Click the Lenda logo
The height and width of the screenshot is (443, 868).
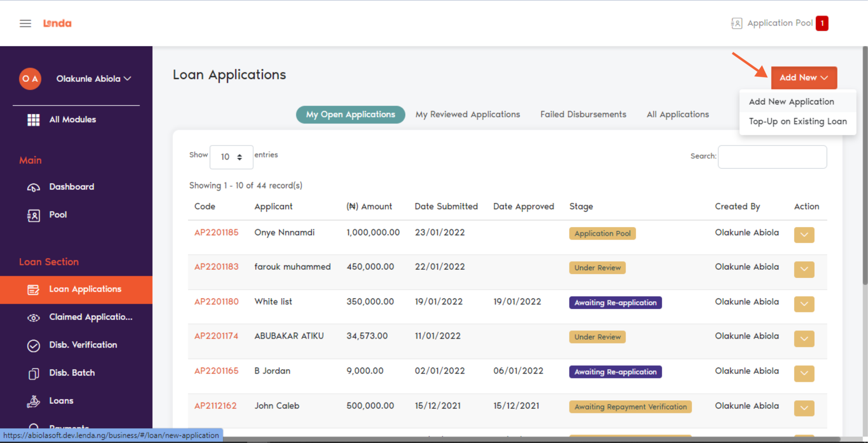point(57,23)
